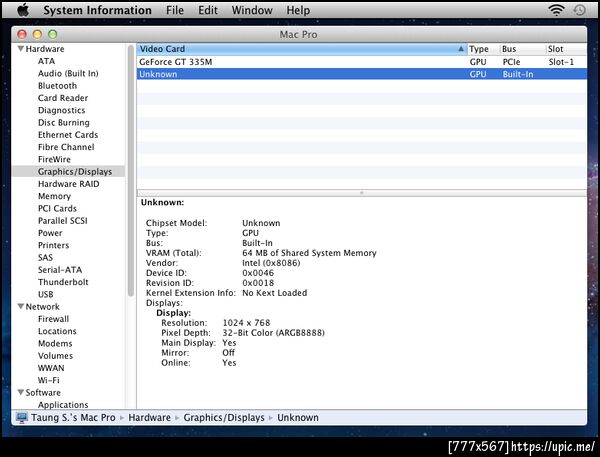
Task: Sort by Bus column header
Action: click(x=523, y=49)
